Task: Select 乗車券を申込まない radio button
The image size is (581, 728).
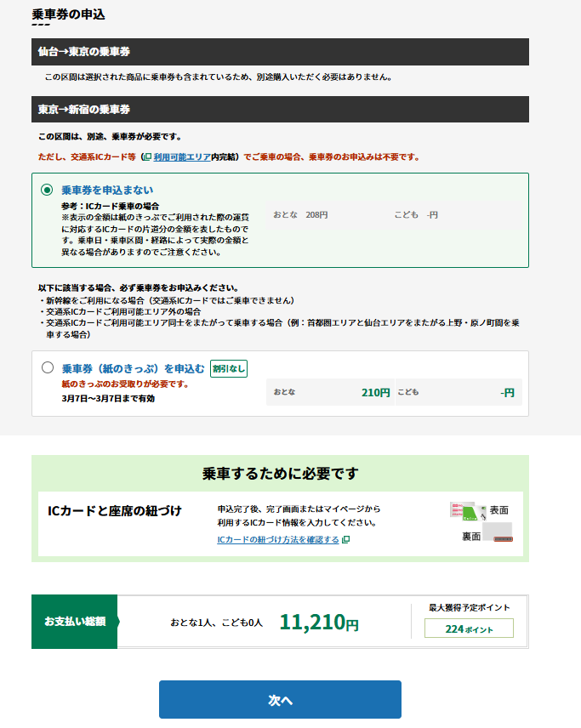Action: [x=48, y=190]
